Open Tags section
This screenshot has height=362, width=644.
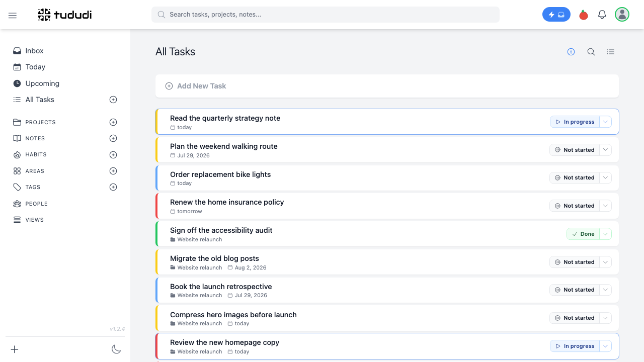33,187
